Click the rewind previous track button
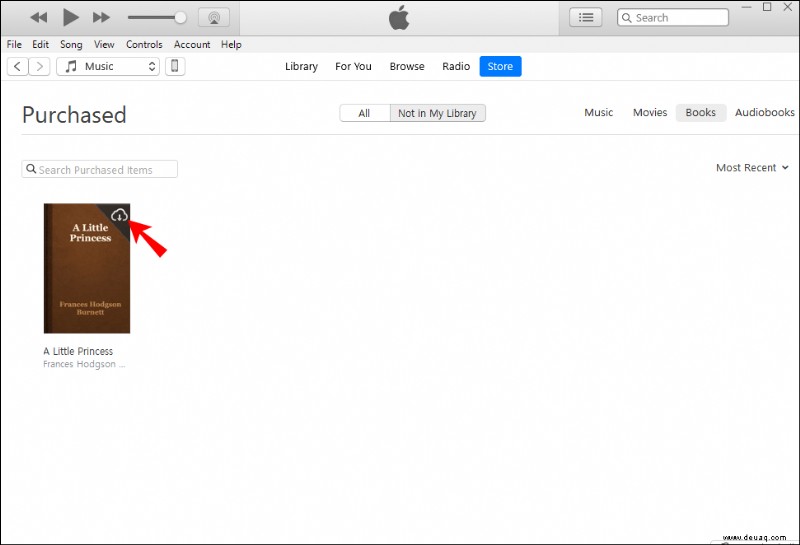 click(x=39, y=18)
